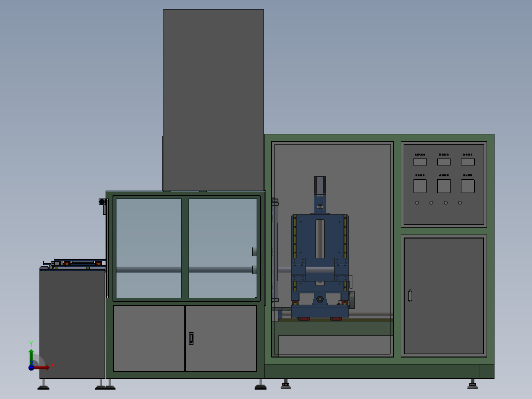Viewport: 532px width, 399px height.
Task: Pick the left glass window pane of the chamber
Action: (x=149, y=248)
